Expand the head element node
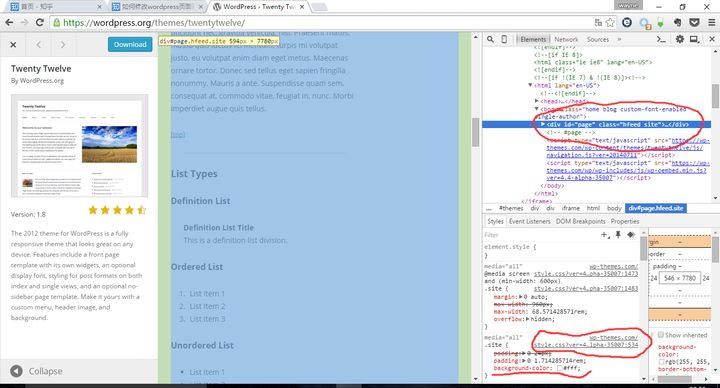Viewport: 720px width, 388px height. coord(536,101)
